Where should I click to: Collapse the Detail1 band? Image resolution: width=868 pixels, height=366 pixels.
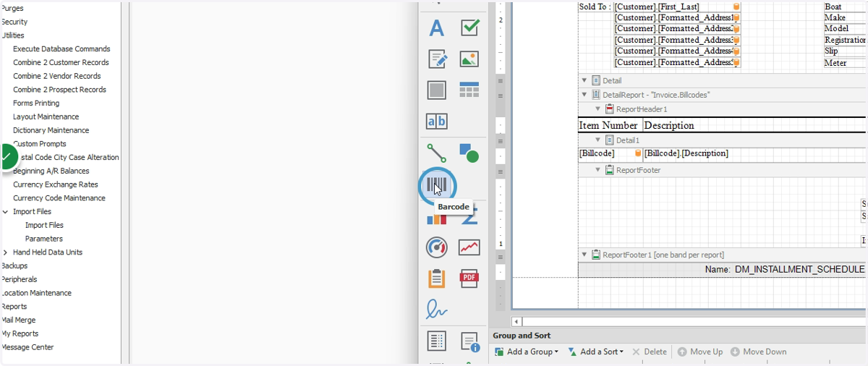(598, 140)
